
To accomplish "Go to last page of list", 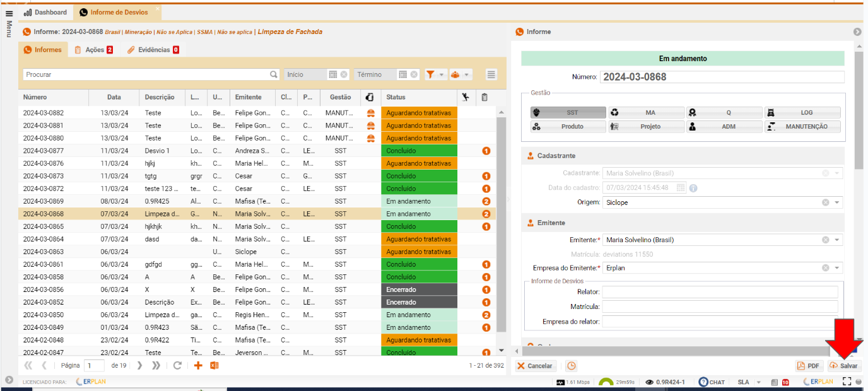I will click(x=156, y=365).
